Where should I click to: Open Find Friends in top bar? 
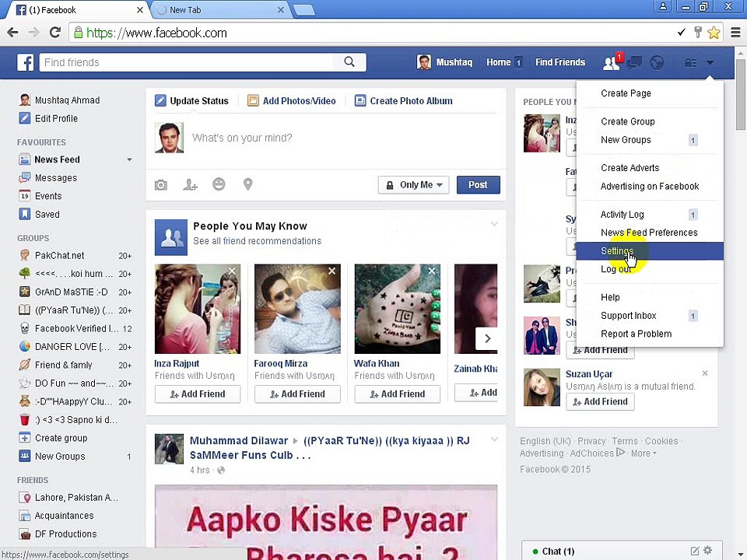pyautogui.click(x=560, y=62)
